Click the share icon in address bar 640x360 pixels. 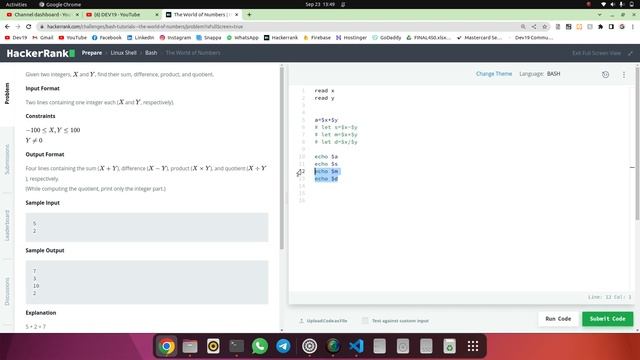(x=534, y=27)
